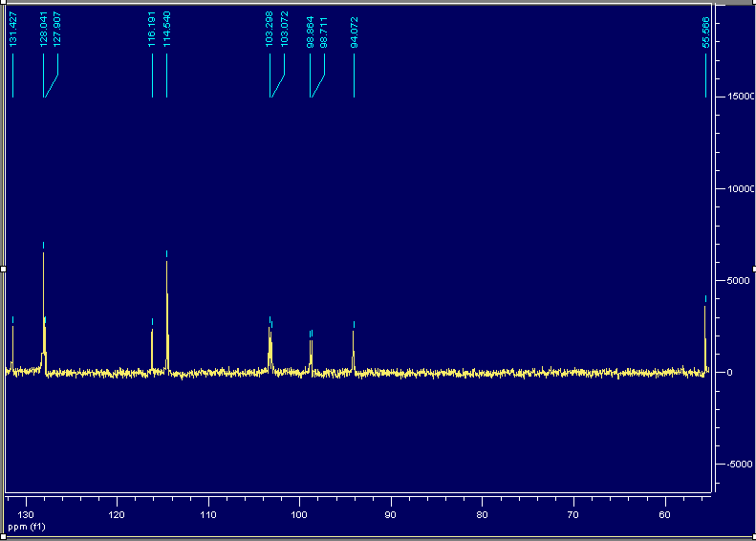Click the spectrum peak at 94 ppm

[x=354, y=351]
